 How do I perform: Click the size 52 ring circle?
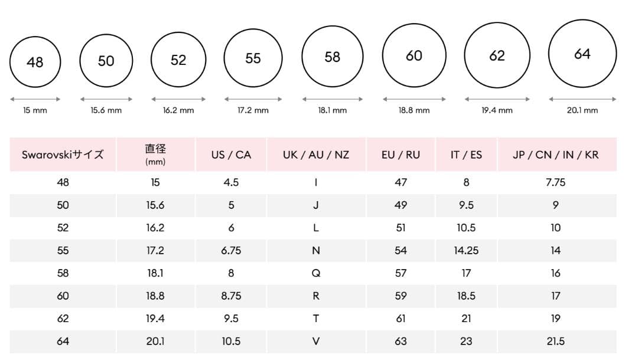[x=178, y=60]
